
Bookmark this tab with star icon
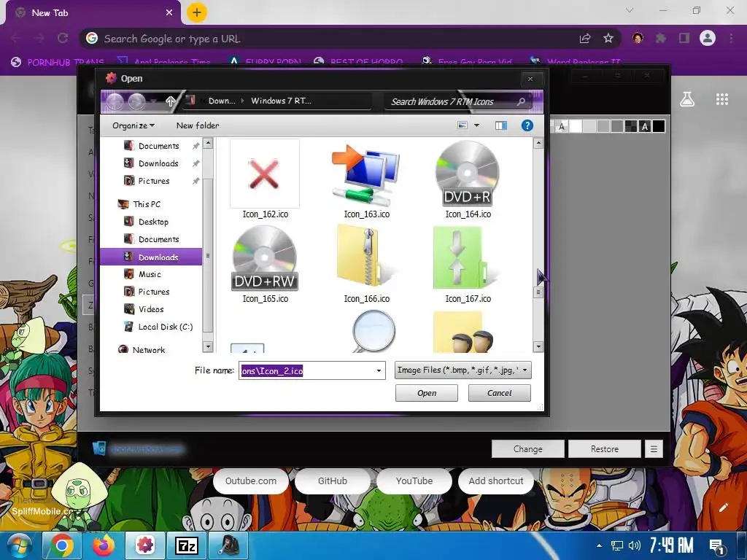click(x=608, y=38)
